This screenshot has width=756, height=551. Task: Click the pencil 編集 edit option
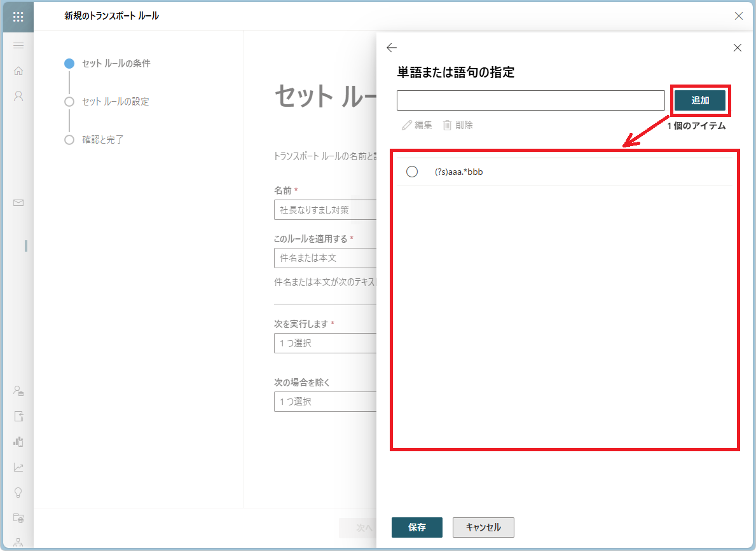pos(417,125)
